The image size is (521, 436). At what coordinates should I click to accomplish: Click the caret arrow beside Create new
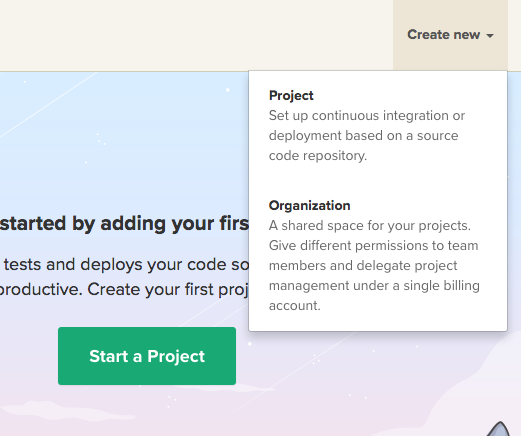click(490, 36)
